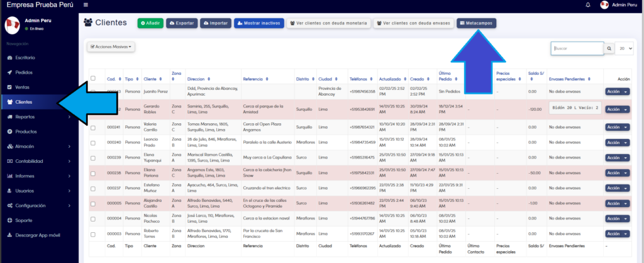Image resolution: width=644 pixels, height=263 pixels.
Task: Click phone number +51987654321
Action: tap(362, 127)
